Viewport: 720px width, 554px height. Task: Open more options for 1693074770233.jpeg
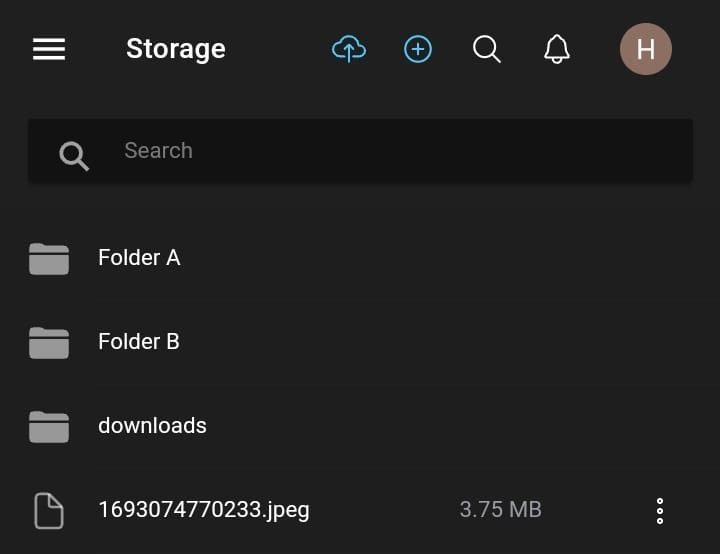(660, 511)
